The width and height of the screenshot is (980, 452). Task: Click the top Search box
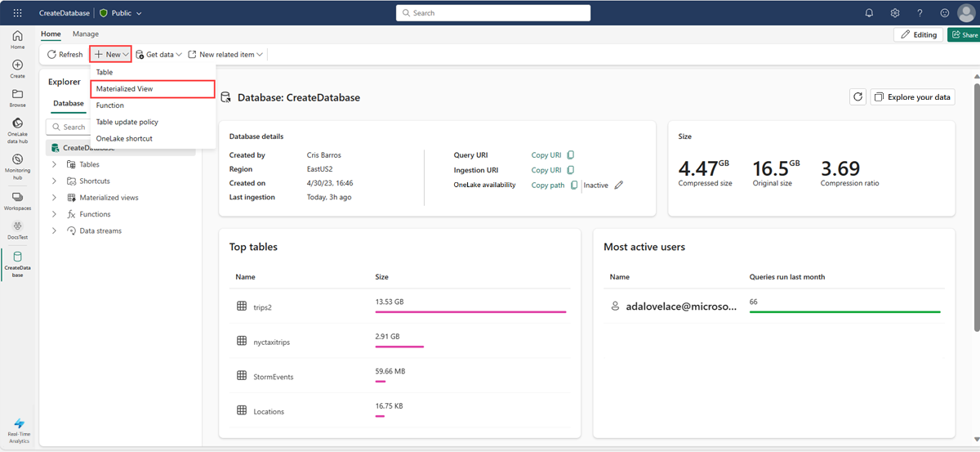(493, 13)
